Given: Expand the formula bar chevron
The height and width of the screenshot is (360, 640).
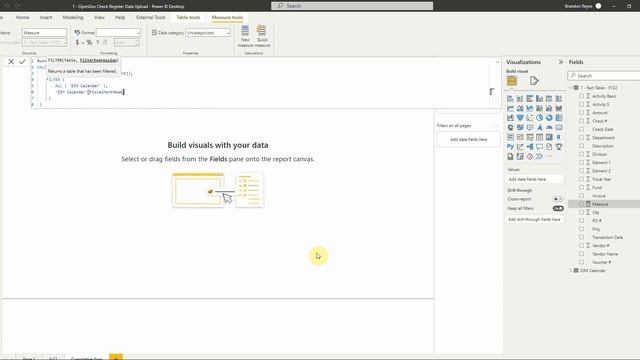Looking at the screenshot, I should tap(497, 62).
